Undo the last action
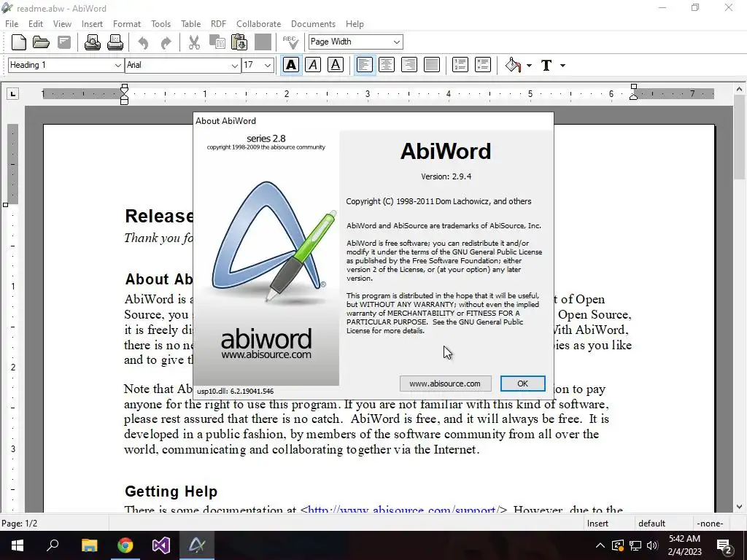The image size is (747, 560). (143, 43)
